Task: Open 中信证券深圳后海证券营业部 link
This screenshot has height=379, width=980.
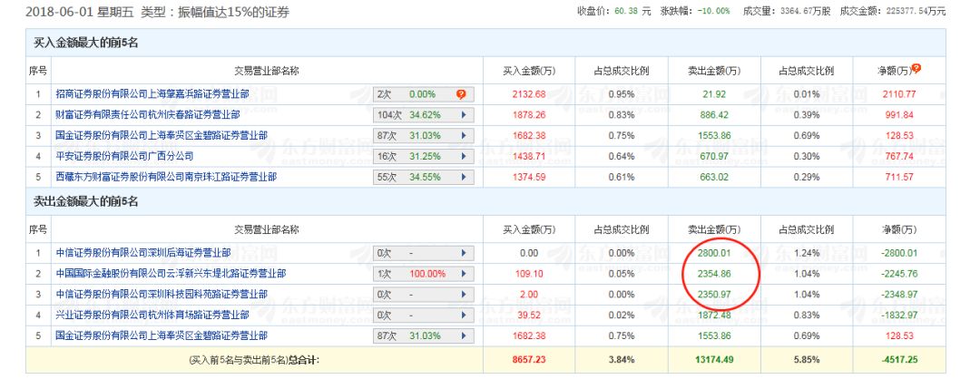Action: coord(142,253)
